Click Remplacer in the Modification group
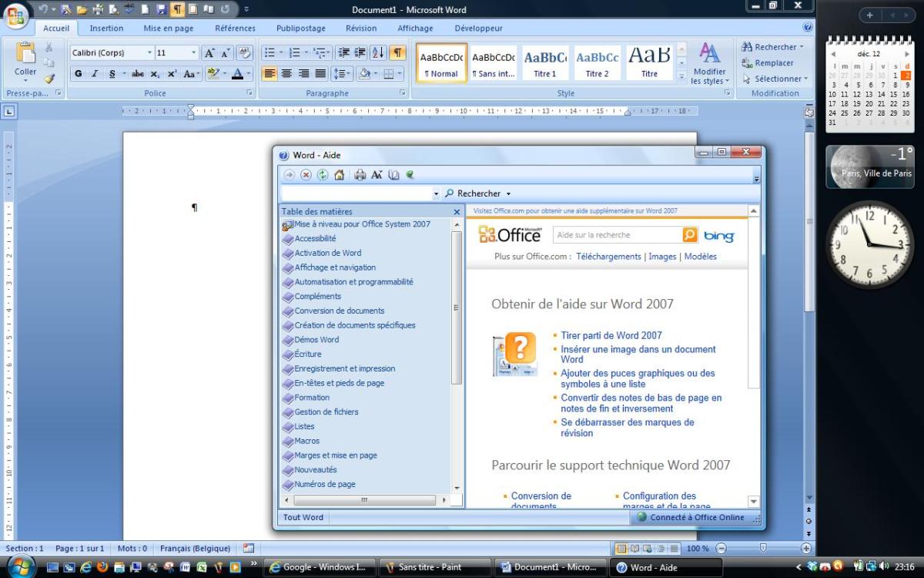This screenshot has height=578, width=924. [x=768, y=63]
